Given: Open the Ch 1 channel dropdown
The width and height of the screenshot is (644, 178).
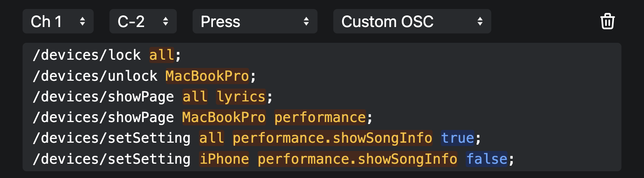Looking at the screenshot, I should point(58,21).
